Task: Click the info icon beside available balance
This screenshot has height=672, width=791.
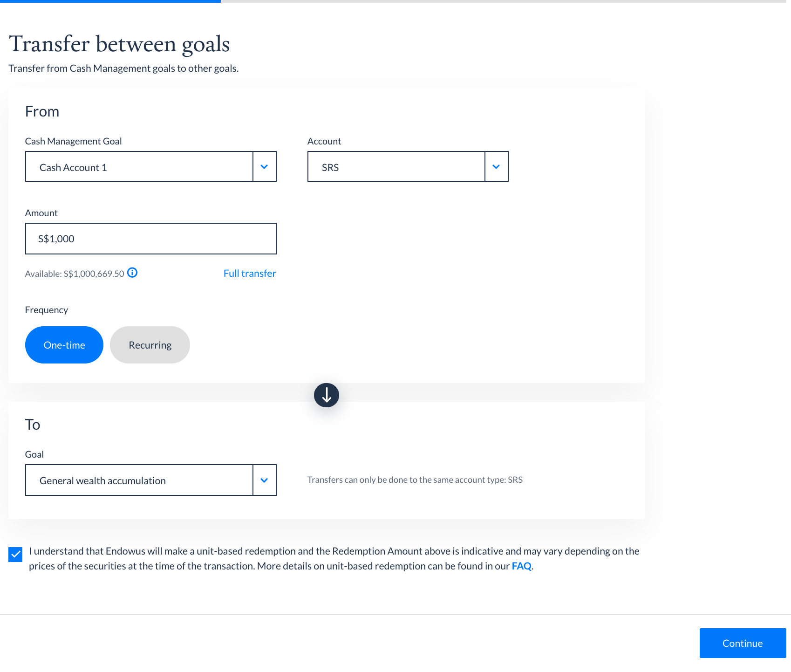Action: pos(132,273)
